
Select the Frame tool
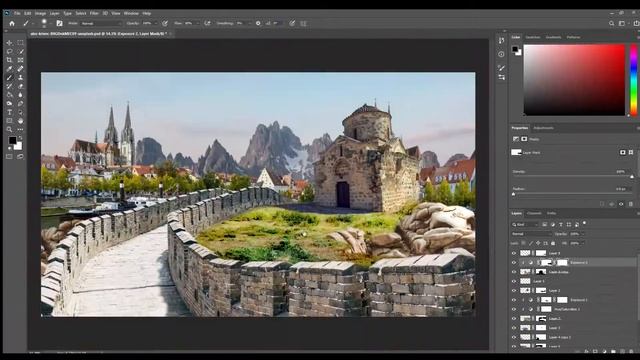coord(20,60)
